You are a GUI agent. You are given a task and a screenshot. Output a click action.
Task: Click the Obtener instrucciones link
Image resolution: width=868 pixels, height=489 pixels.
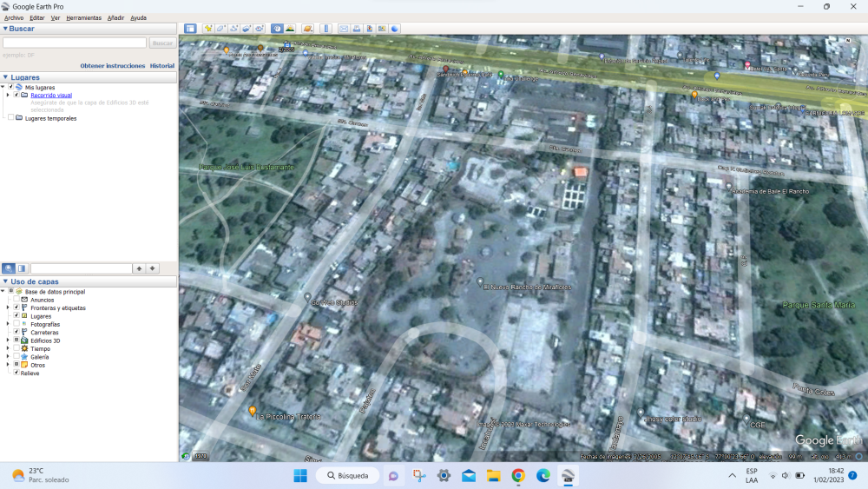(x=112, y=66)
